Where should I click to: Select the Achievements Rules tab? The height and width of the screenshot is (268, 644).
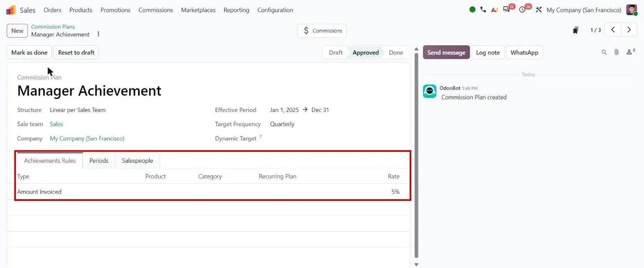pyautogui.click(x=50, y=161)
